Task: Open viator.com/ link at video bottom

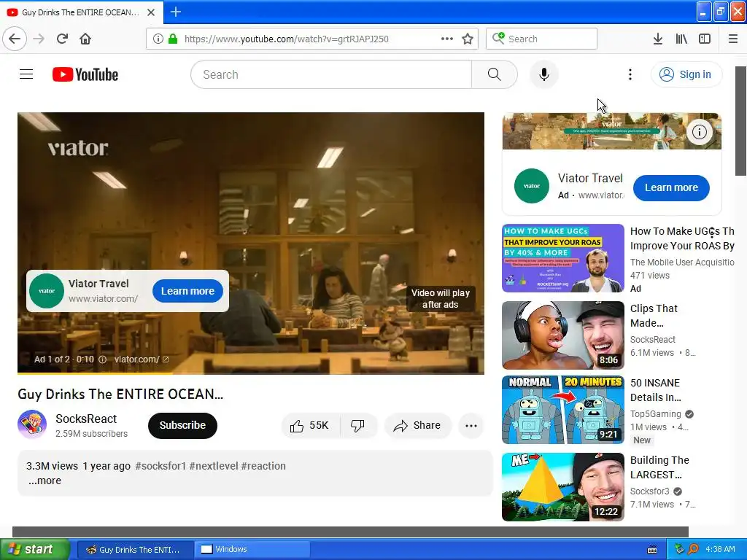Action: tap(142, 359)
